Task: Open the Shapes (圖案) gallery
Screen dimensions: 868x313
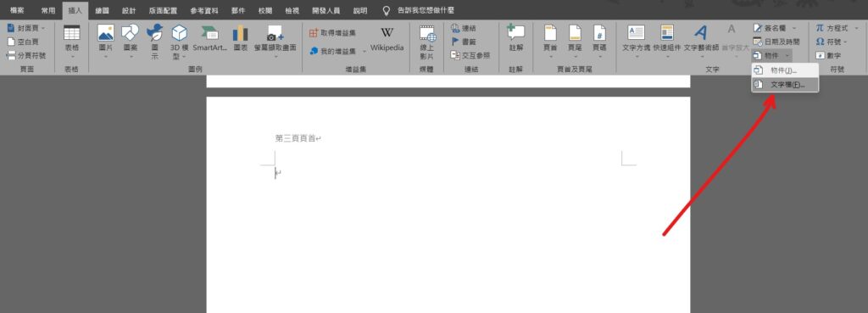Action: 130,42
